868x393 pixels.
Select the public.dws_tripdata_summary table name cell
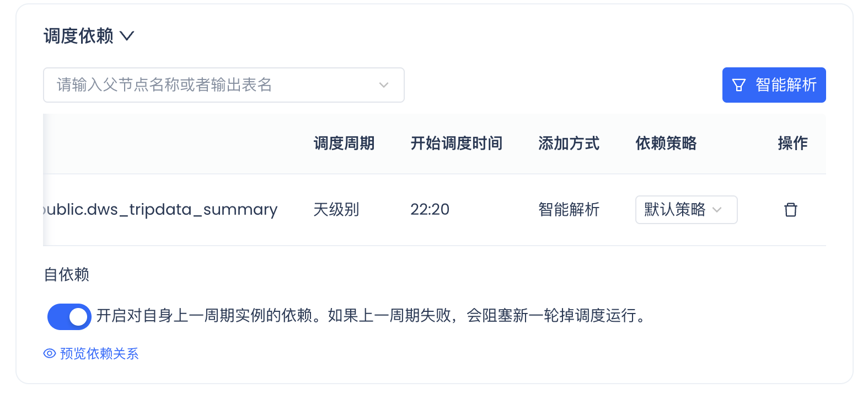click(160, 210)
